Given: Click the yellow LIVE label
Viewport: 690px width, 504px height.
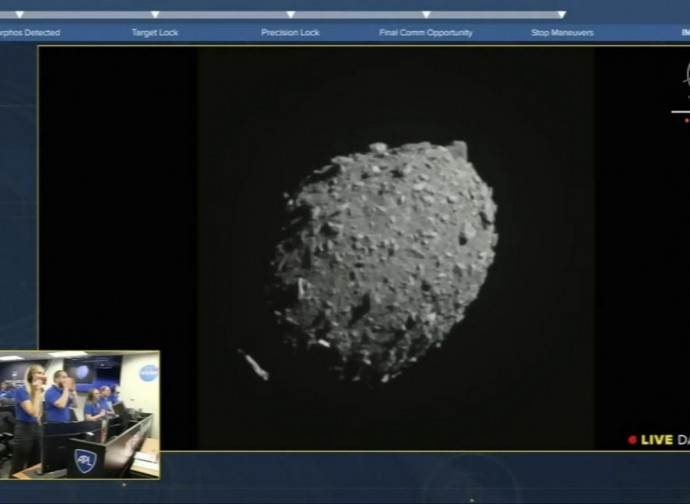Looking at the screenshot, I should 657,440.
